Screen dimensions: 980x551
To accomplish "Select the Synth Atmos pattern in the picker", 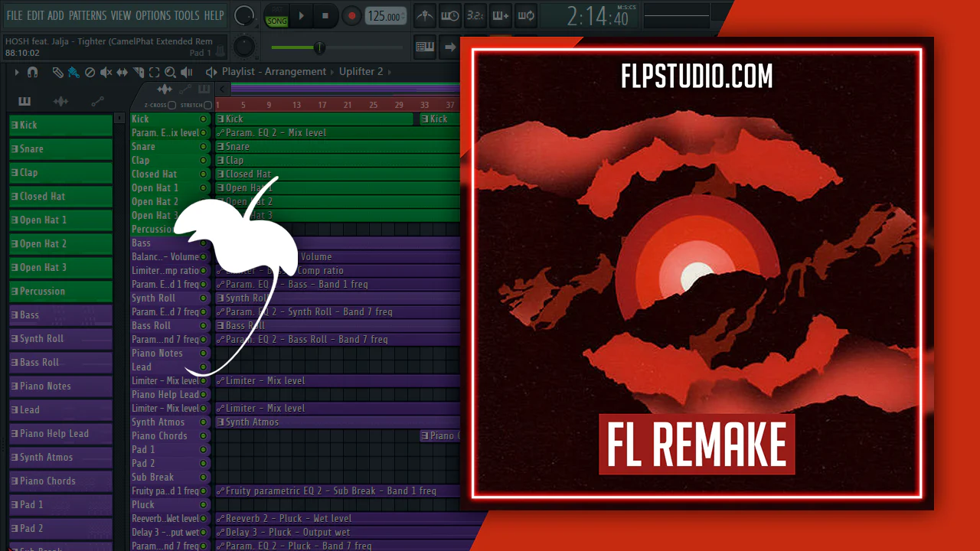I will tap(60, 457).
